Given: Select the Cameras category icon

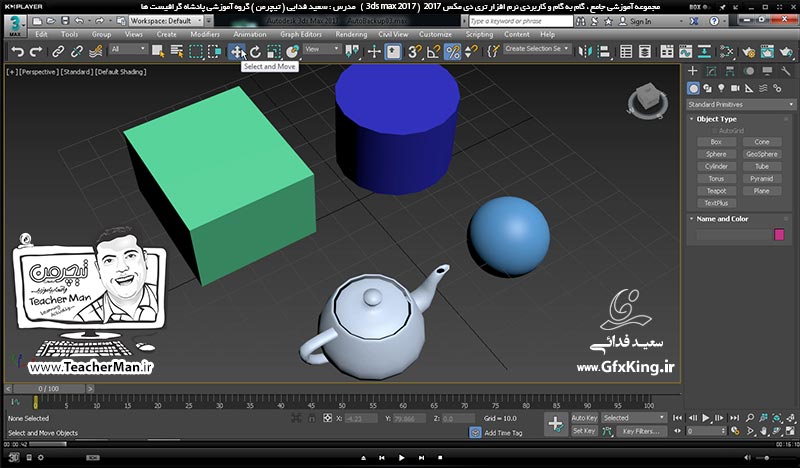Looking at the screenshot, I should point(735,88).
